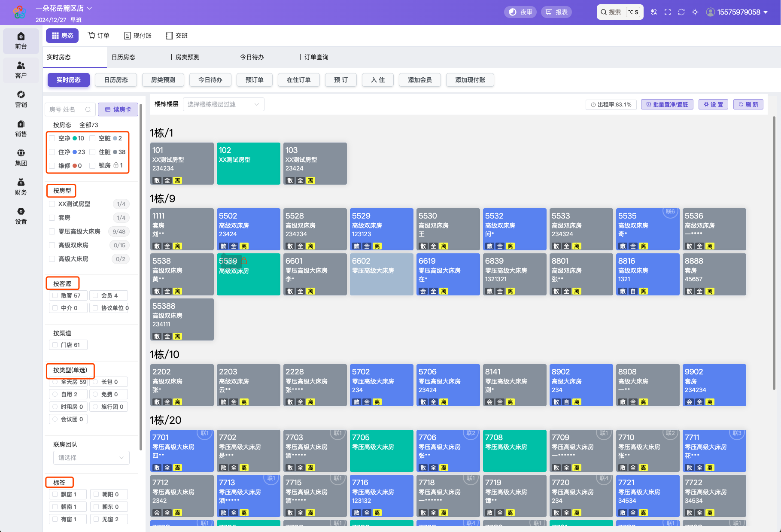
Task: Click the 批量置净/置脏 button
Action: (667, 104)
